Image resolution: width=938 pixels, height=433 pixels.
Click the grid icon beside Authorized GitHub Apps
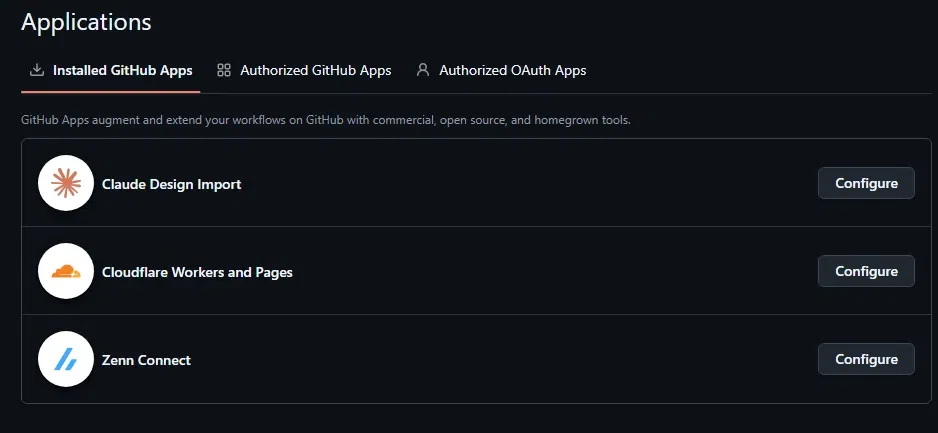click(x=224, y=71)
